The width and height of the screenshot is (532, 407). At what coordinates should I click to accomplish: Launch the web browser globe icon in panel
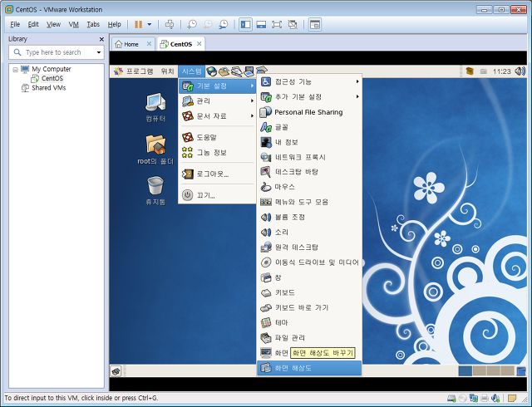pyautogui.click(x=211, y=71)
